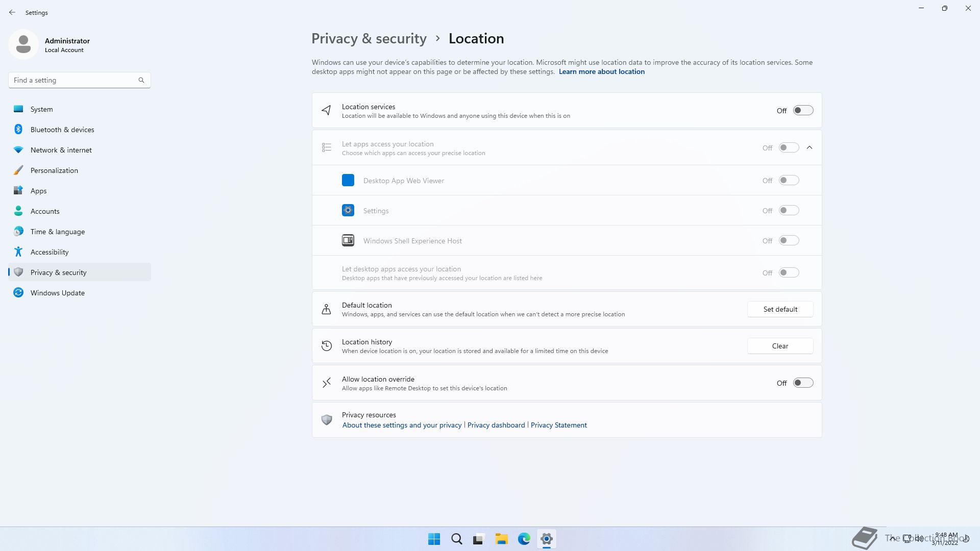Click the Settings app gear icon in list
Viewport: 980px width, 551px height.
[x=348, y=210]
